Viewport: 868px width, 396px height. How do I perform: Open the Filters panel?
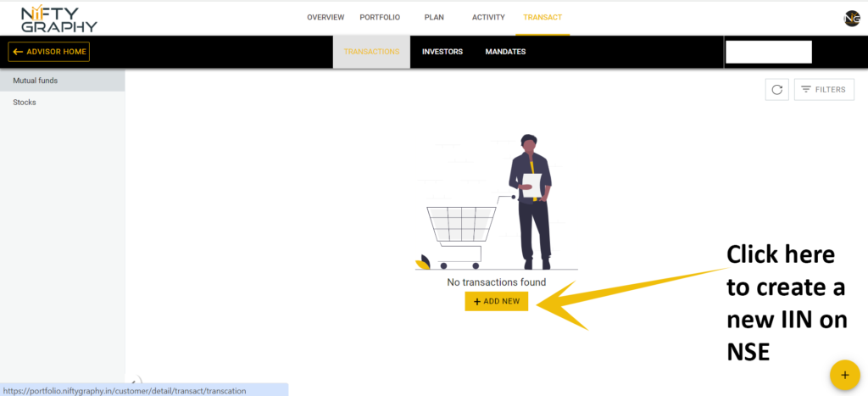pyautogui.click(x=824, y=90)
